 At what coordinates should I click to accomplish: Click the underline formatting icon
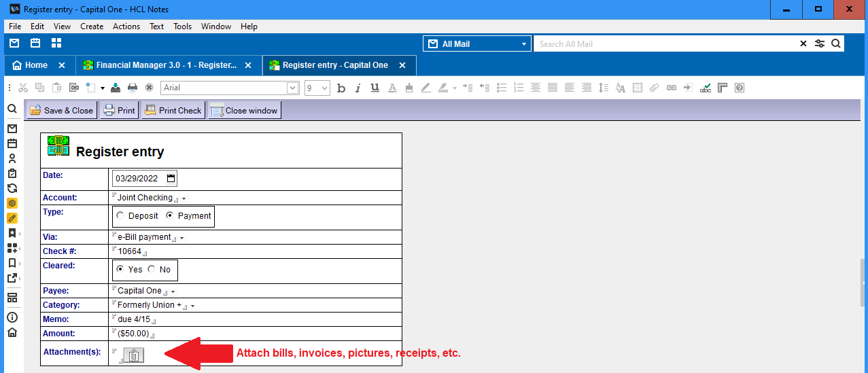click(x=375, y=88)
